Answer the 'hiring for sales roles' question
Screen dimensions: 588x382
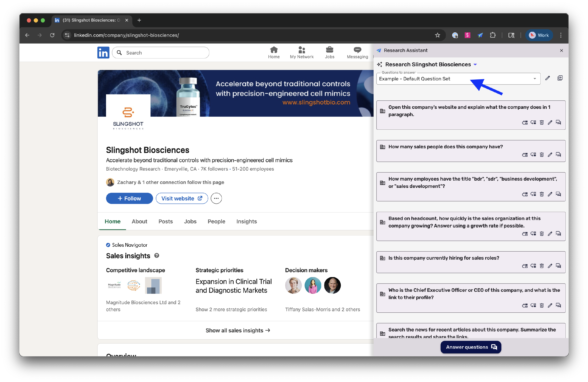click(558, 266)
